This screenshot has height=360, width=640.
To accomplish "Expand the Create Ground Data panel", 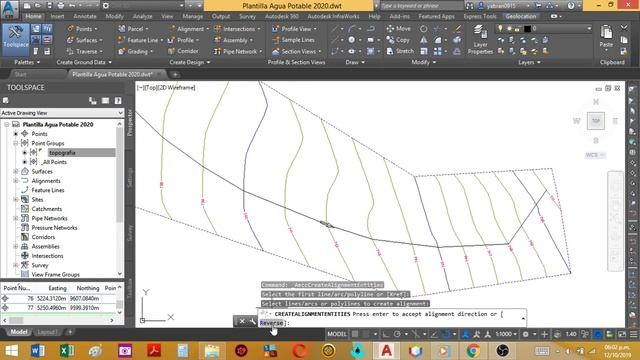I will point(84,62).
